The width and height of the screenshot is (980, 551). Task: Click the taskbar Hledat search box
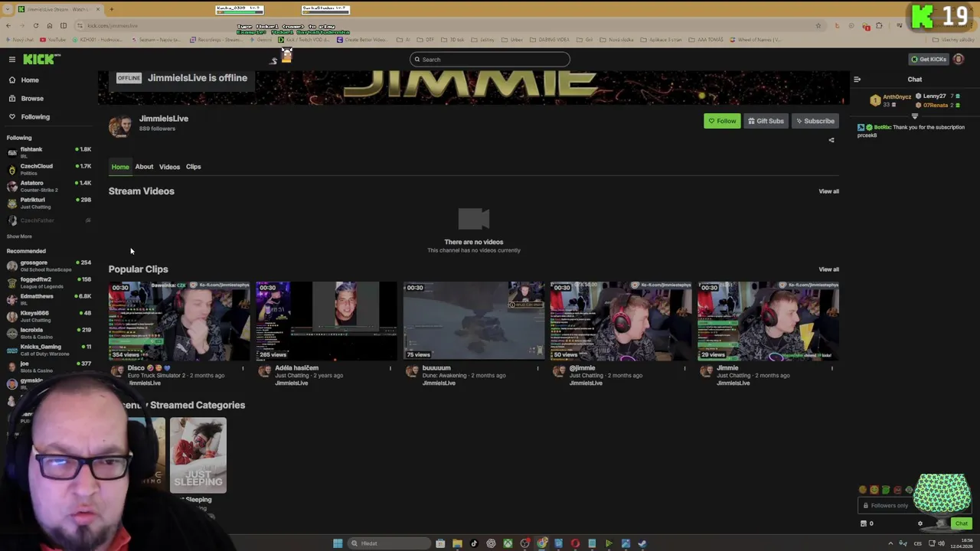click(x=389, y=543)
